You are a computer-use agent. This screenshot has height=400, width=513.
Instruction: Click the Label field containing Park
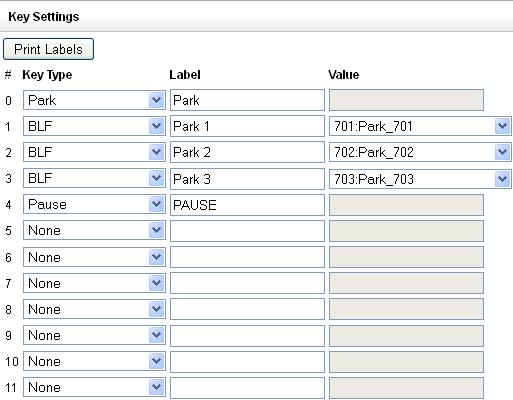pyautogui.click(x=247, y=100)
